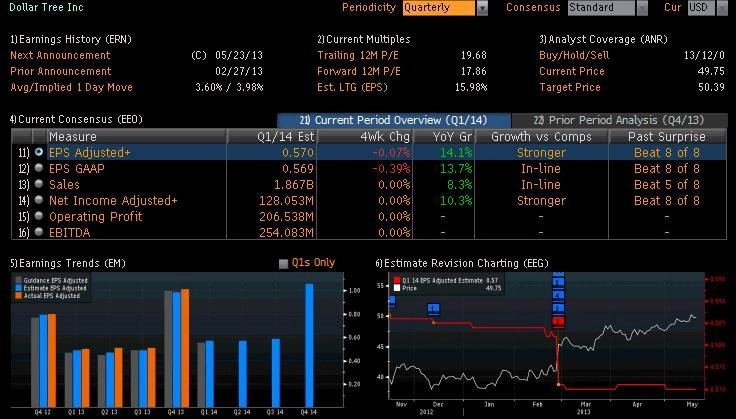Click Target Price value 50.39

pyautogui.click(x=711, y=87)
